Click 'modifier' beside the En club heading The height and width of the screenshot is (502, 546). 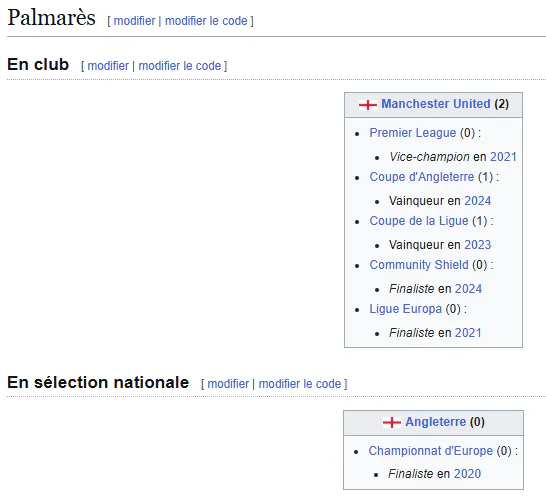tap(108, 66)
